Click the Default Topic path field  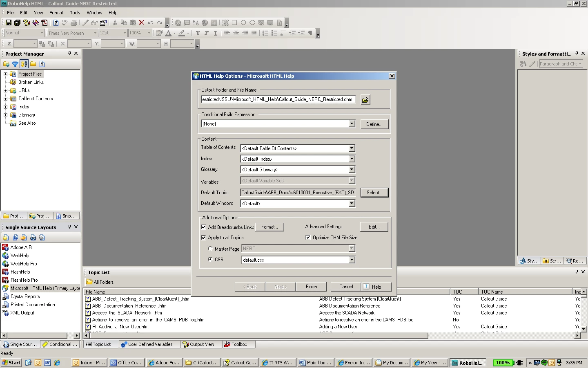click(298, 193)
